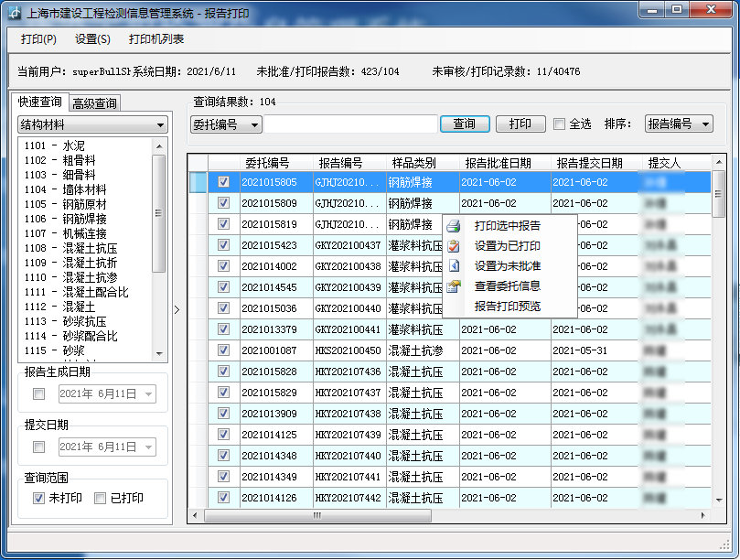Uncheck the 未打印 query range checkbox
This screenshot has height=560, width=740.
[x=38, y=498]
